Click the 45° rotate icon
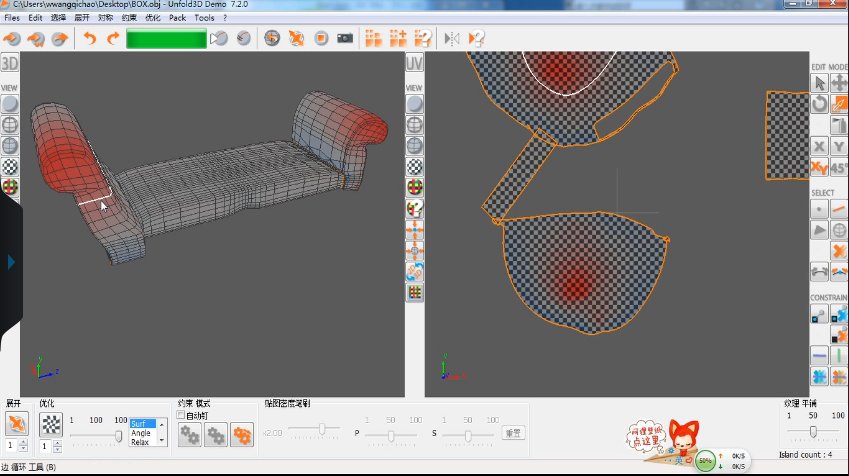849x476 pixels. click(839, 167)
